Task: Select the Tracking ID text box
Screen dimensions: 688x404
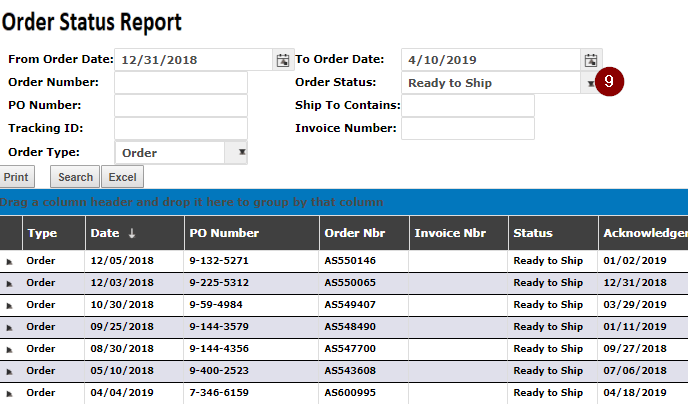Action: [181, 128]
